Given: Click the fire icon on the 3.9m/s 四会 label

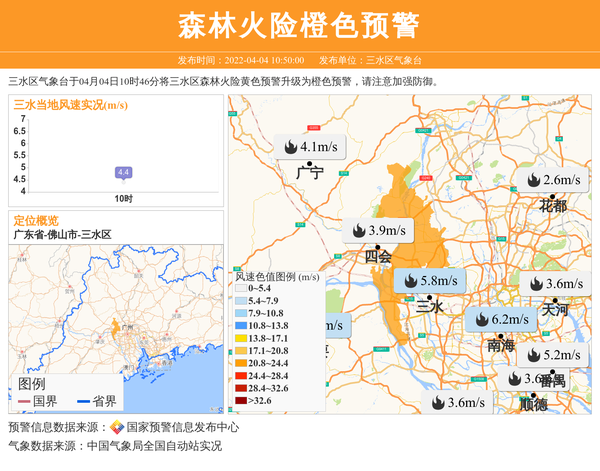Looking at the screenshot, I should click(358, 231).
